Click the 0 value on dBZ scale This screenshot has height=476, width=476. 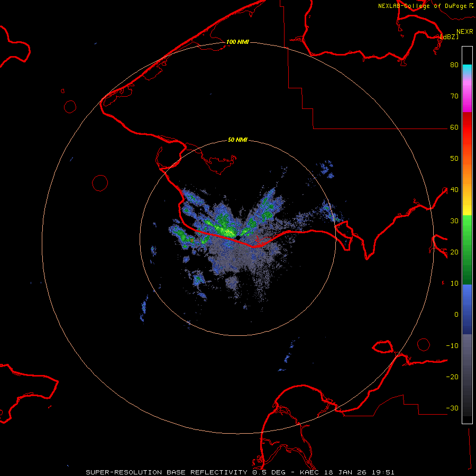point(456,315)
